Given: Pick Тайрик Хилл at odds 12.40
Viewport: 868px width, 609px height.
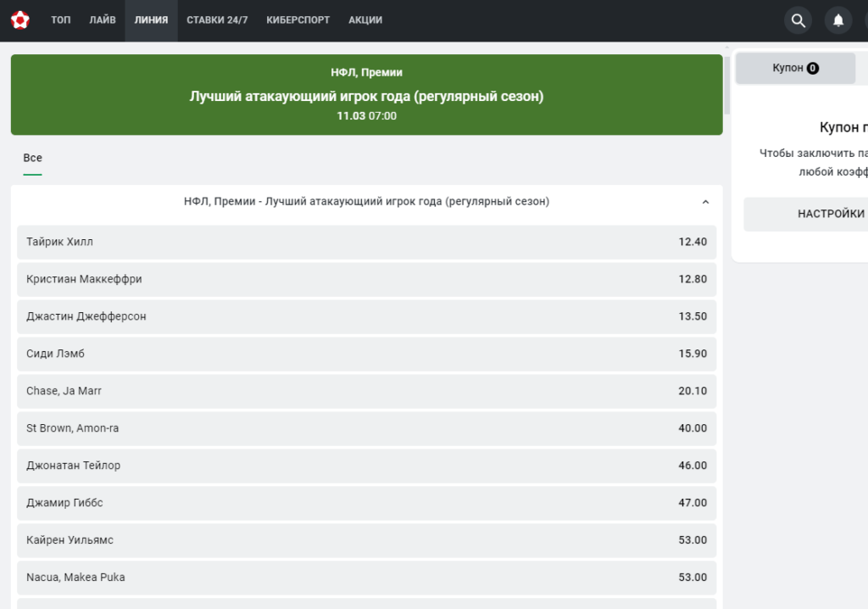Looking at the screenshot, I should pos(366,243).
